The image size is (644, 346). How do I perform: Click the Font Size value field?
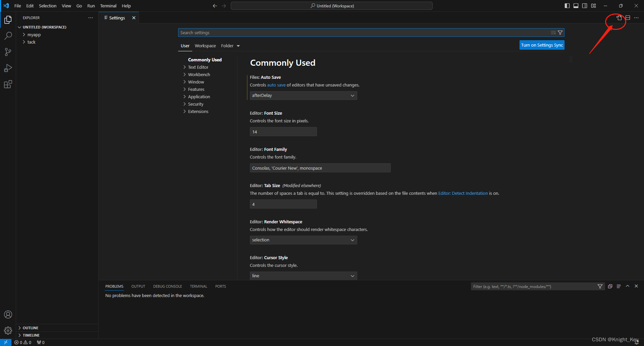283,132
